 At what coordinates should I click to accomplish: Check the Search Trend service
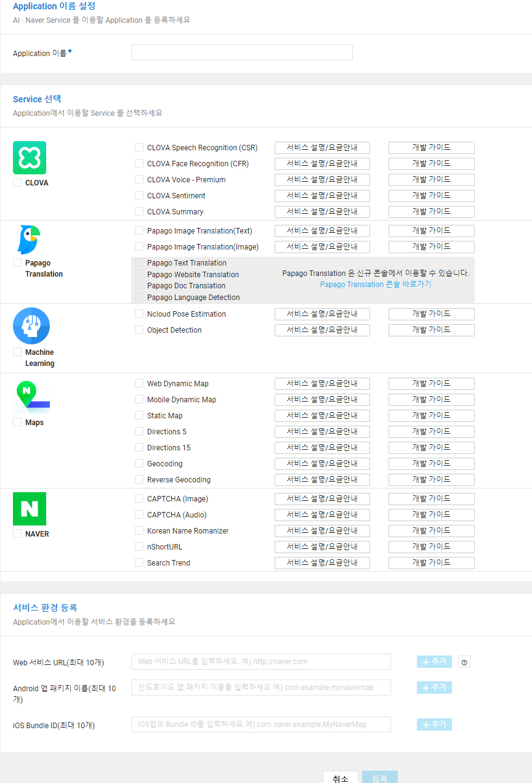[x=139, y=563]
